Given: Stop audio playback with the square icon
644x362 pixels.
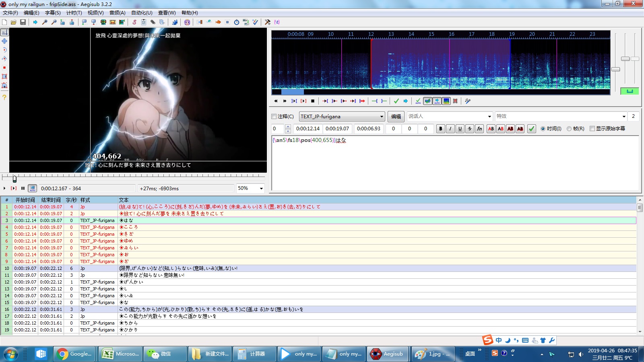Looking at the screenshot, I should tap(313, 101).
